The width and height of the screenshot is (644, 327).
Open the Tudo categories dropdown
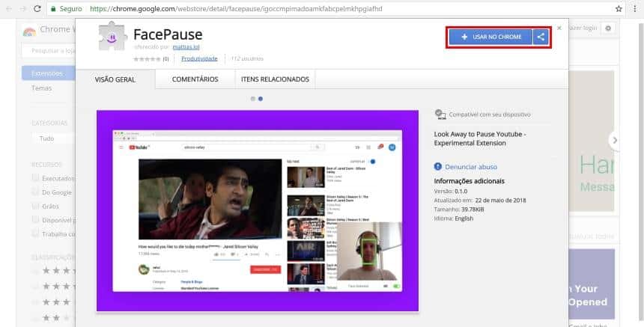pyautogui.click(x=53, y=138)
